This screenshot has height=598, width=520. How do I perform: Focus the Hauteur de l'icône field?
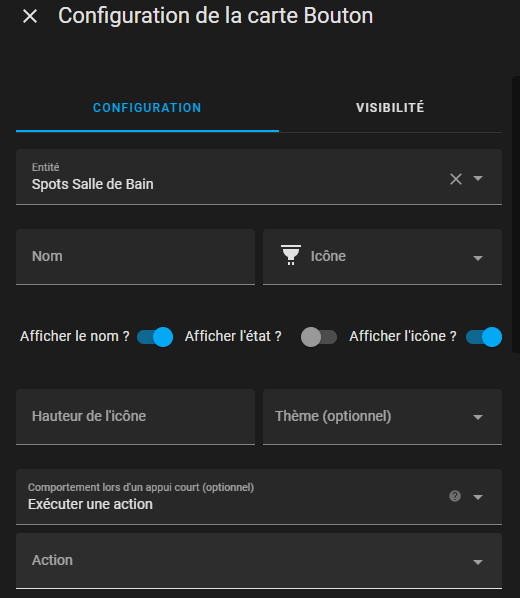tap(135, 416)
